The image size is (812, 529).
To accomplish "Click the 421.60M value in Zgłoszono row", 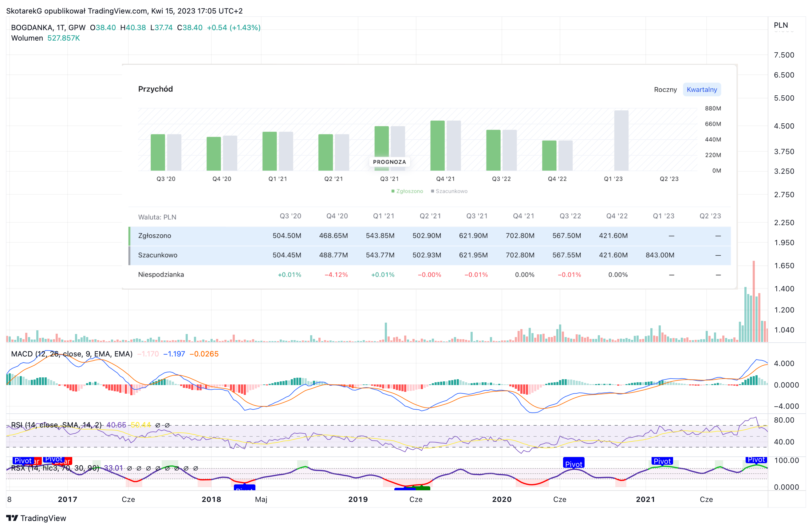I will 613,236.
